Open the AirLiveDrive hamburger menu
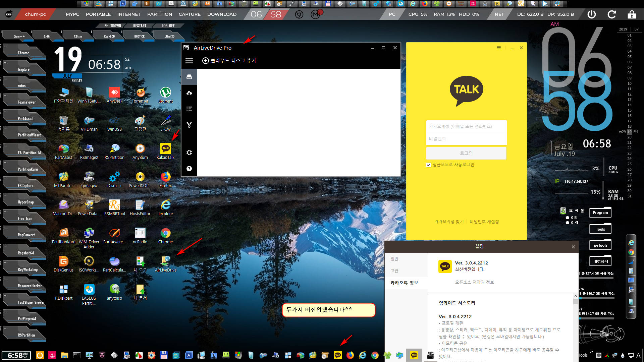The height and width of the screenshot is (362, 644). (189, 61)
